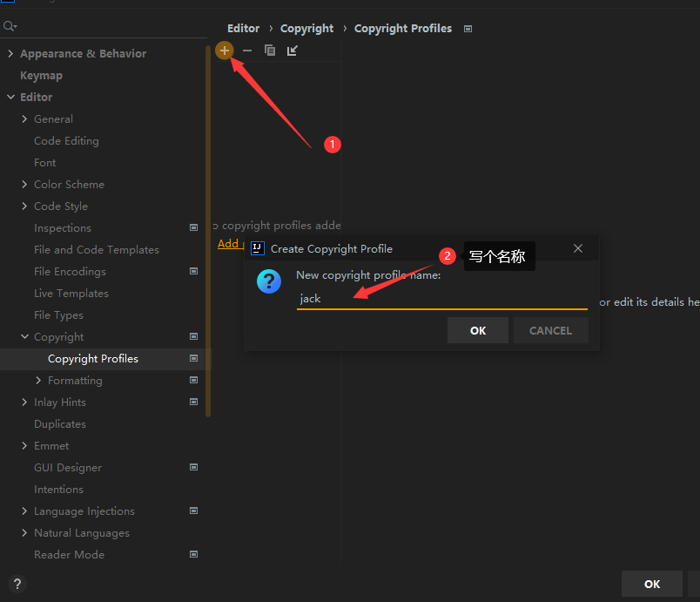
Task: Click the Remove profile minus icon
Action: (247, 51)
